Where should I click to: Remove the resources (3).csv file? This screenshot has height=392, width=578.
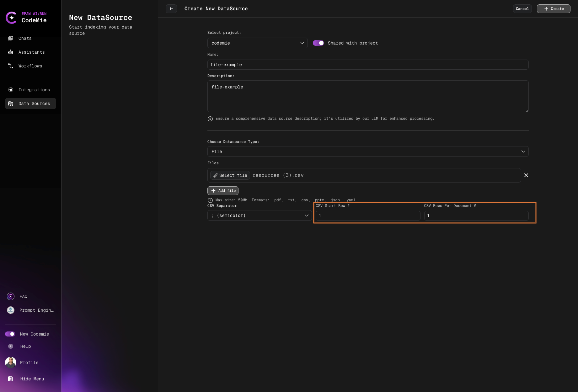coord(526,175)
